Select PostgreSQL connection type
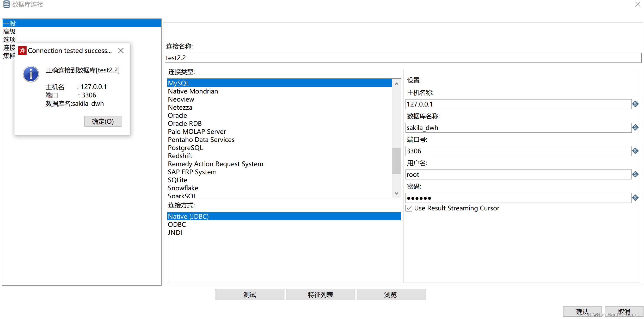Viewport: 644px width, 319px height. coord(279,148)
